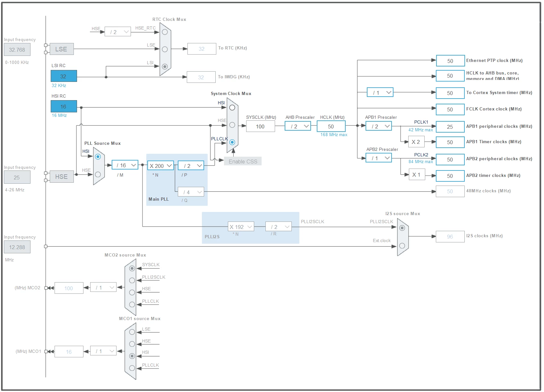Image resolution: width=544 pixels, height=392 pixels.
Task: Open Cortex System timer divider dropdown
Action: 380,92
